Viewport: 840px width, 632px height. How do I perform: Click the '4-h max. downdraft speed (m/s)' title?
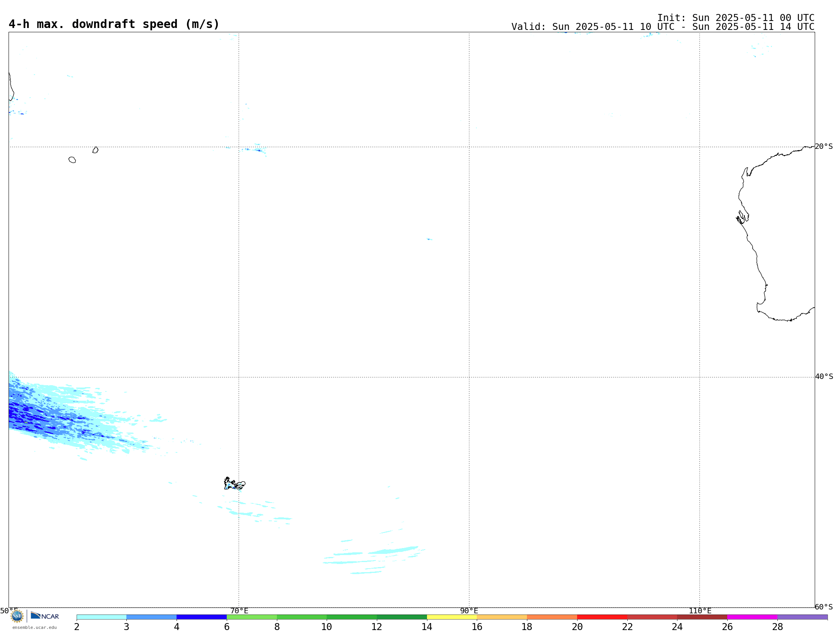pyautogui.click(x=114, y=24)
